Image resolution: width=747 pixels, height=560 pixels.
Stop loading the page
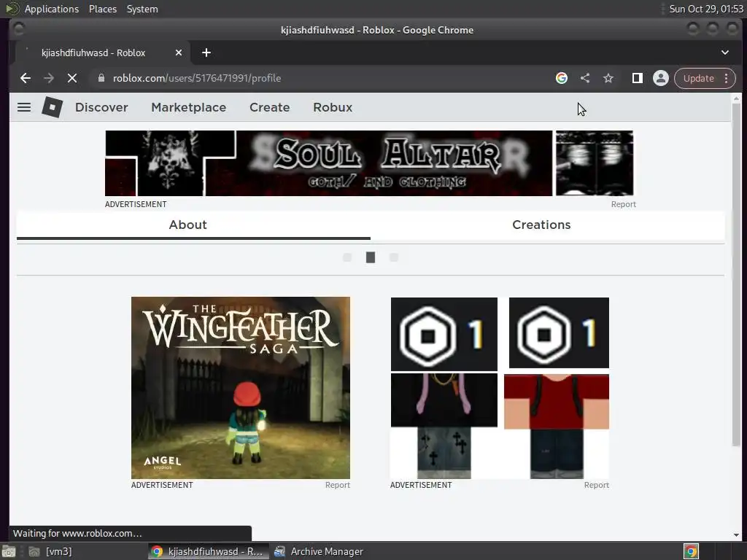[x=72, y=78]
